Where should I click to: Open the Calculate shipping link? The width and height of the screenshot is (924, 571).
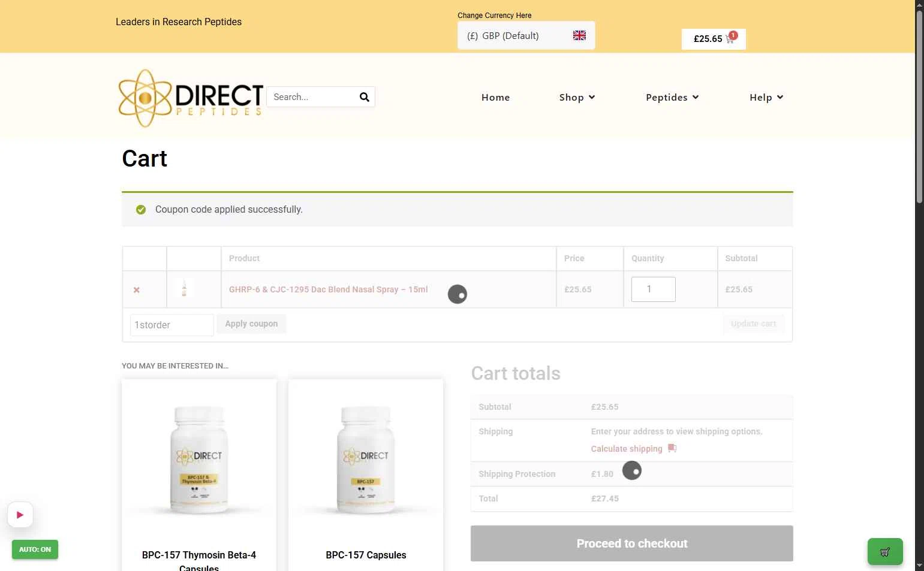coord(627,449)
